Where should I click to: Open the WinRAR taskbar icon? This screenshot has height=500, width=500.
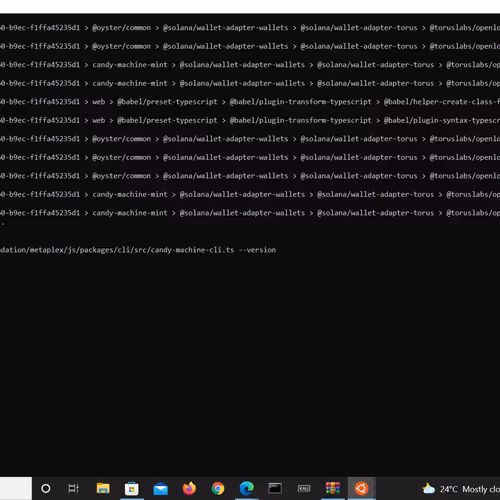333,489
